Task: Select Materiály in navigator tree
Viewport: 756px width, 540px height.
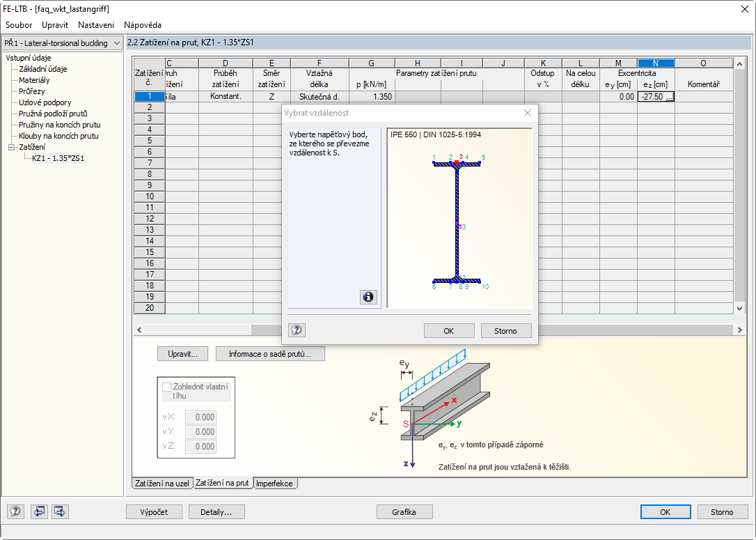Action: click(34, 80)
